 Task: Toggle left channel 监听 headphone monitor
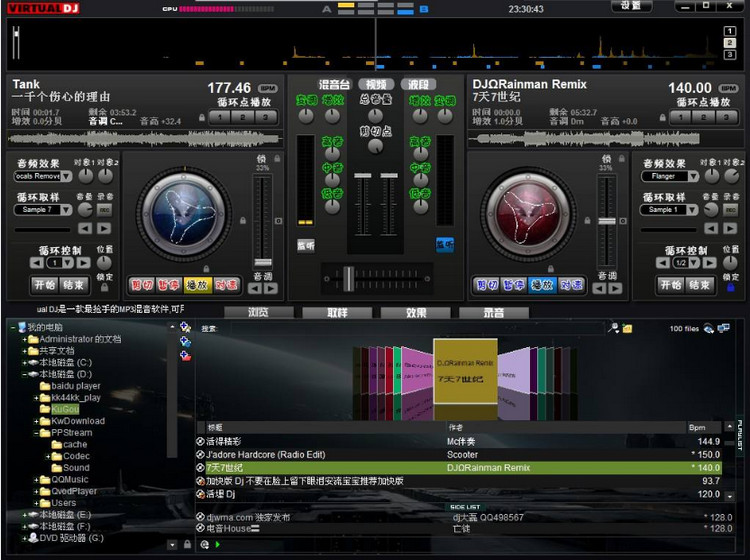tap(306, 245)
